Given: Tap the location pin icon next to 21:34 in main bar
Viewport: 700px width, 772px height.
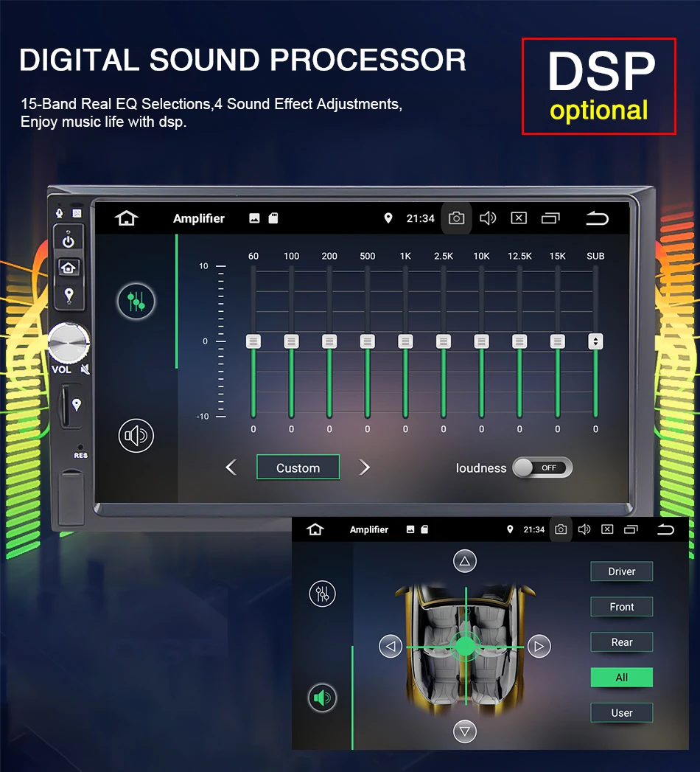Looking at the screenshot, I should tap(388, 218).
